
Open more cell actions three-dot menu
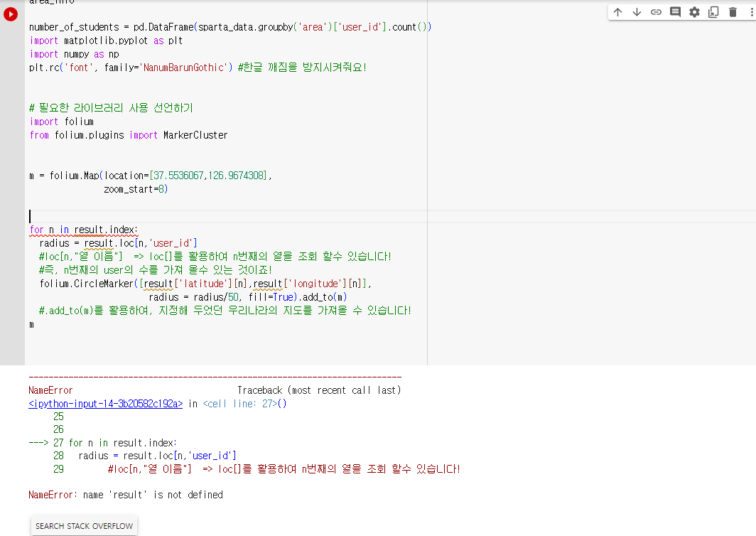pos(751,12)
